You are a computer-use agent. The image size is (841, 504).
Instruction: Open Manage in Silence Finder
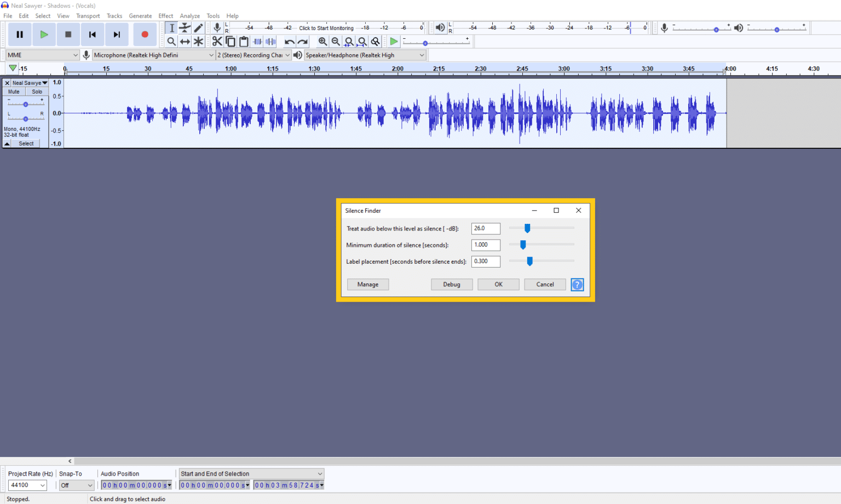pos(367,284)
